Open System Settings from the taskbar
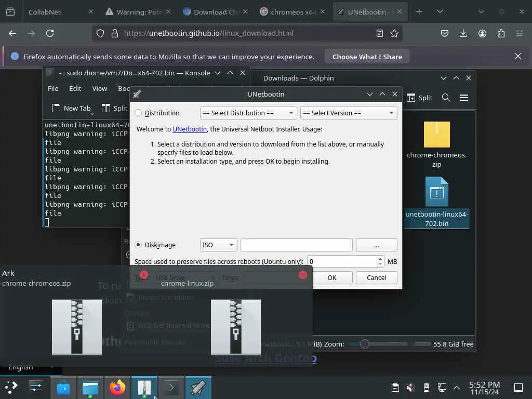Screen dimensions: 532x399 tap(36, 388)
